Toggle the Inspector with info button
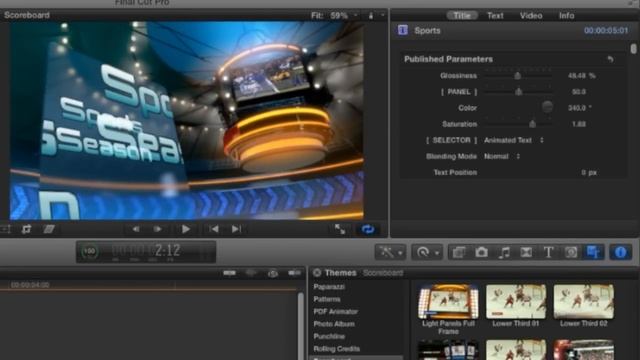640x360 pixels. click(620, 252)
